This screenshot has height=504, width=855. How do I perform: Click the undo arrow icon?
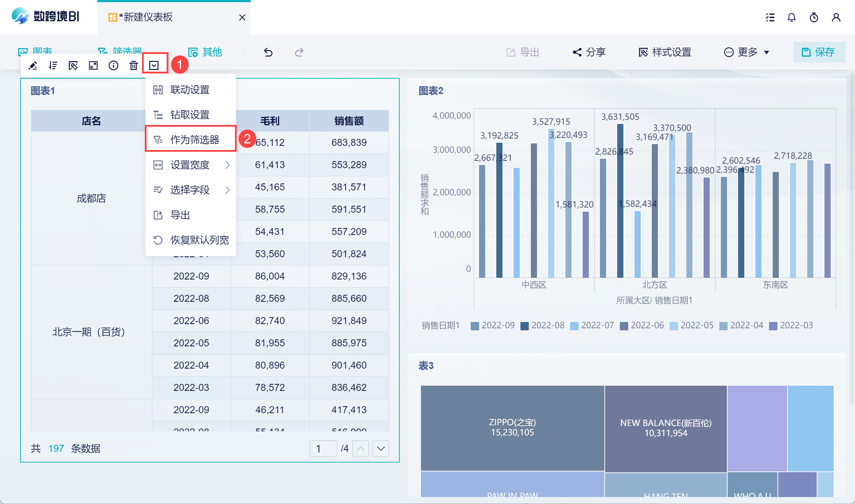pyautogui.click(x=268, y=52)
